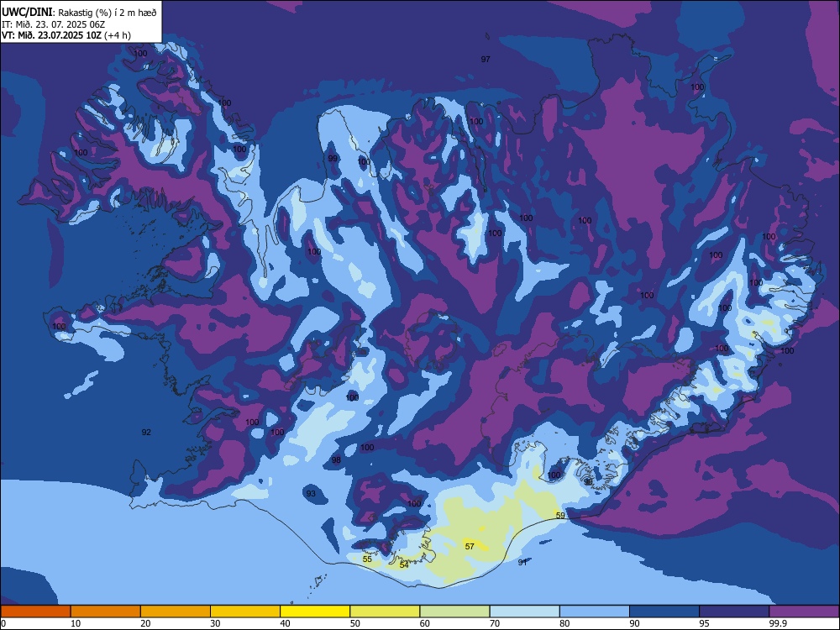
Task: Click the "98" humidity value on the map
Action: coord(336,460)
